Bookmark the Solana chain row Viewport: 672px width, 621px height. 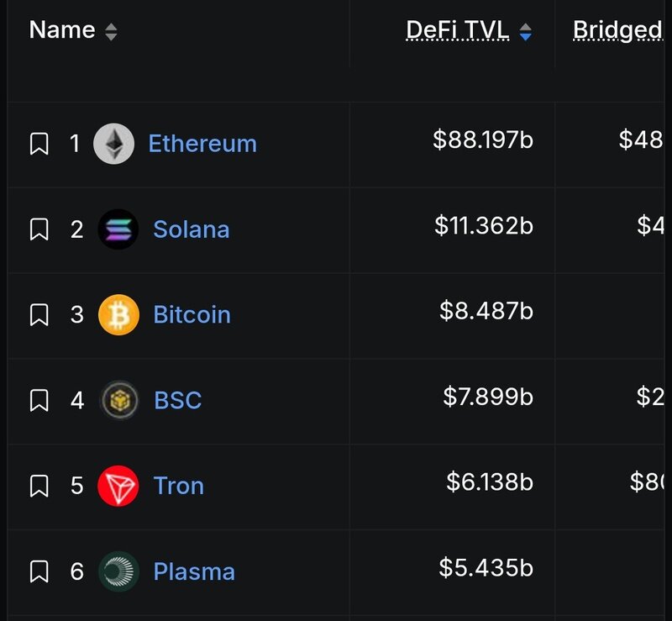[x=39, y=229]
